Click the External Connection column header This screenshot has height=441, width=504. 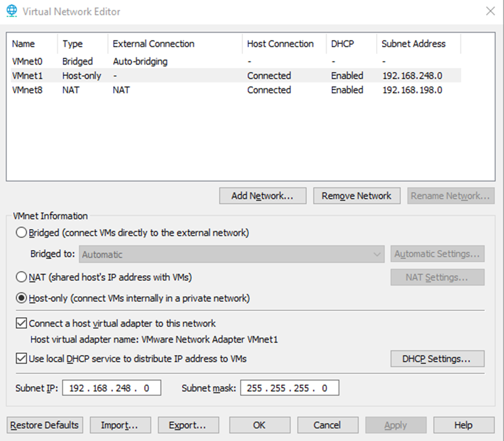coord(175,44)
